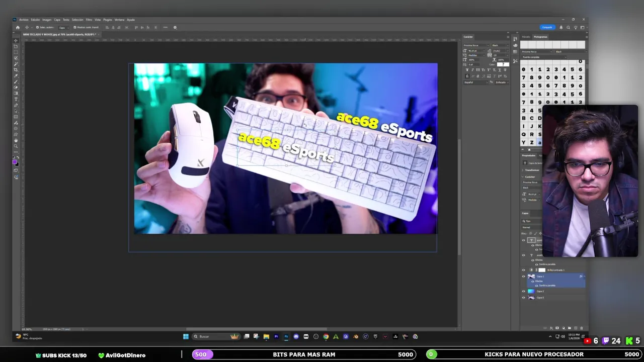Select the Zoom tool in the toolbox
The image size is (644, 362).
[x=15, y=145]
